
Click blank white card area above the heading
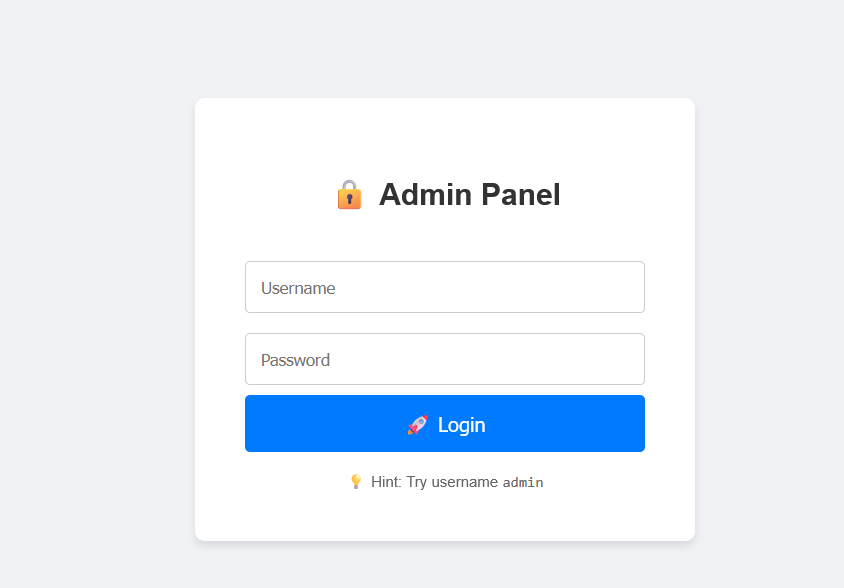click(444, 135)
